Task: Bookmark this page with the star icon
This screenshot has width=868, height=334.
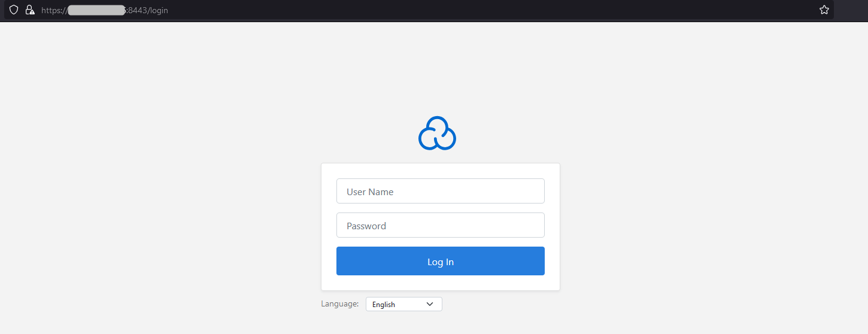Action: (824, 10)
